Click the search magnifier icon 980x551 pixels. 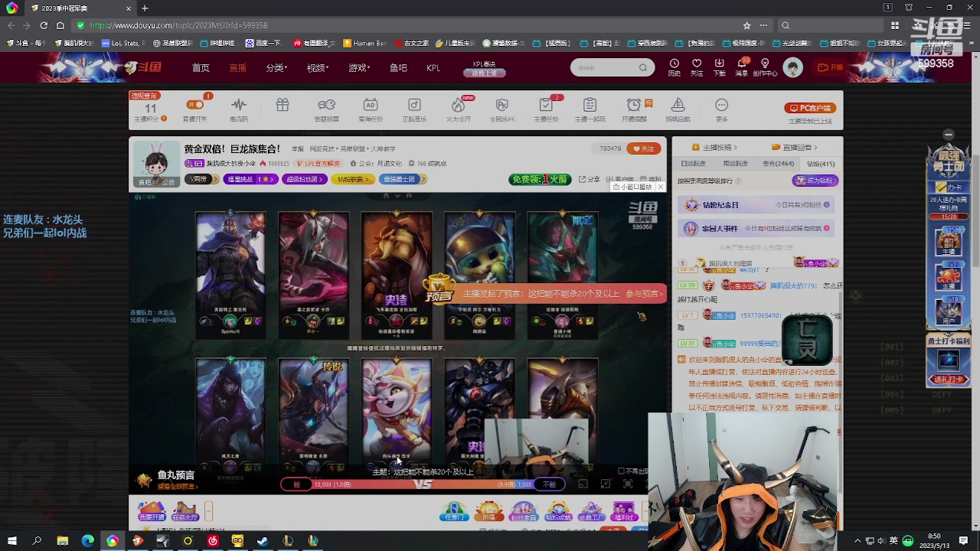coord(643,67)
